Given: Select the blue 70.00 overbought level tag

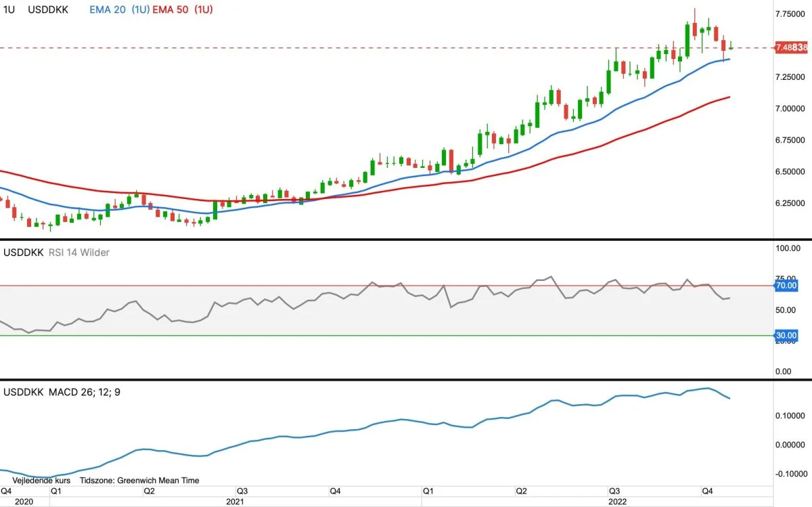Looking at the screenshot, I should (x=786, y=286).
